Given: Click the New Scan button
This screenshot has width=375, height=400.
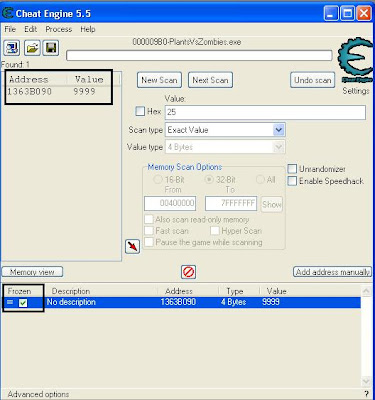Looking at the screenshot, I should (x=159, y=80).
